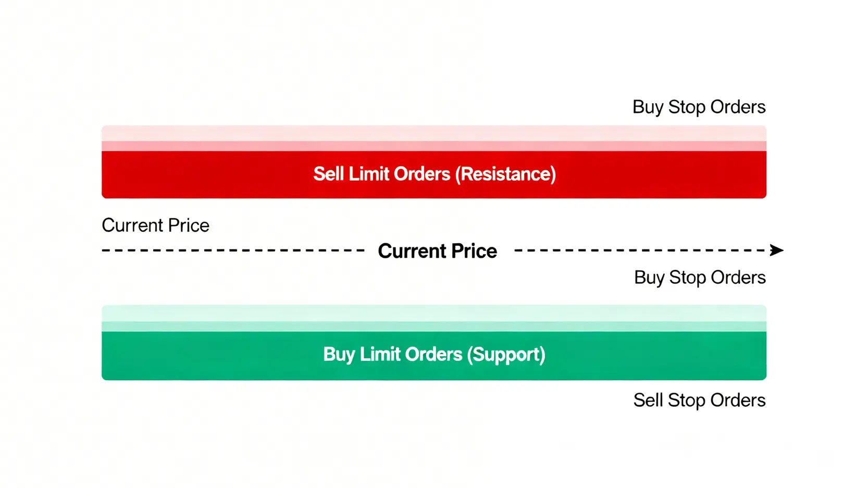Click the lightest mint band atop support zone
868x488 pixels.
pos(434,314)
